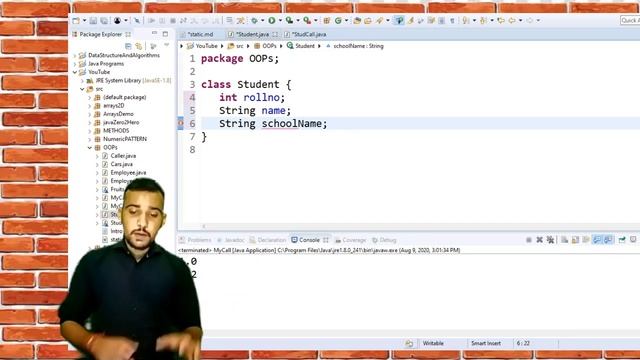Screen dimensions: 640x360
Task: Expand the DataStructureAndAlgorithms project
Action: point(75,56)
